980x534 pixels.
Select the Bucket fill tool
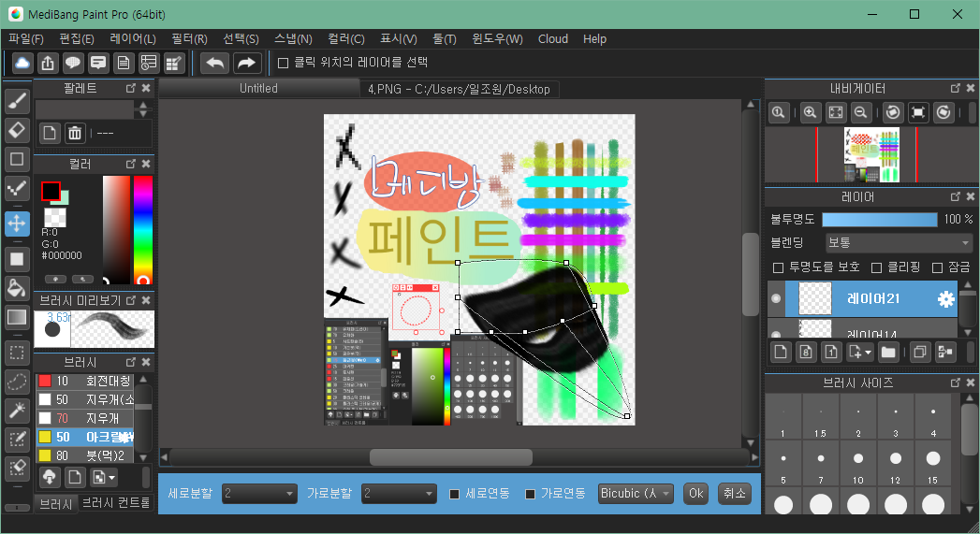tap(17, 288)
